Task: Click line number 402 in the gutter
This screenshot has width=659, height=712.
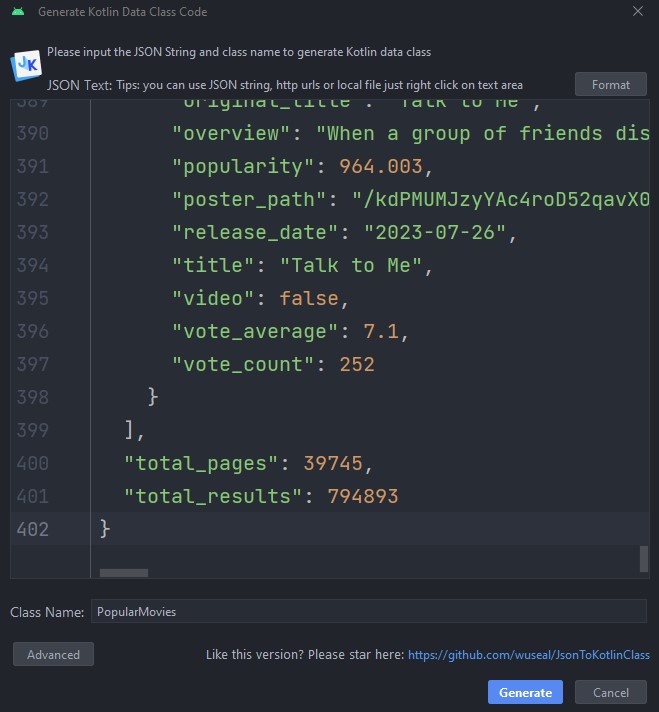Action: click(x=32, y=529)
